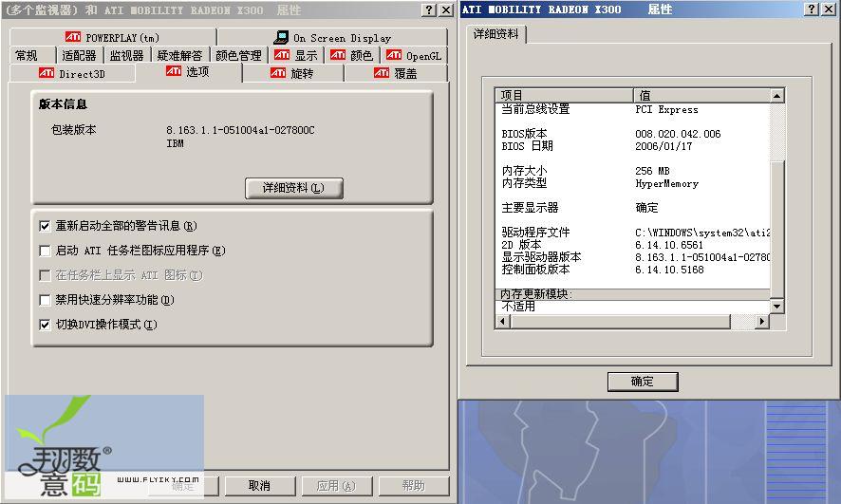Click the 008.020.042.006 value
The width and height of the screenshot is (841, 504).
click(x=678, y=134)
